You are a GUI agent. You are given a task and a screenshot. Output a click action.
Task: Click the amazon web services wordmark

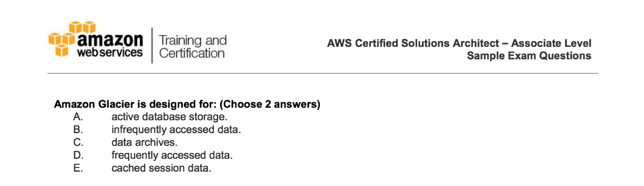click(110, 45)
